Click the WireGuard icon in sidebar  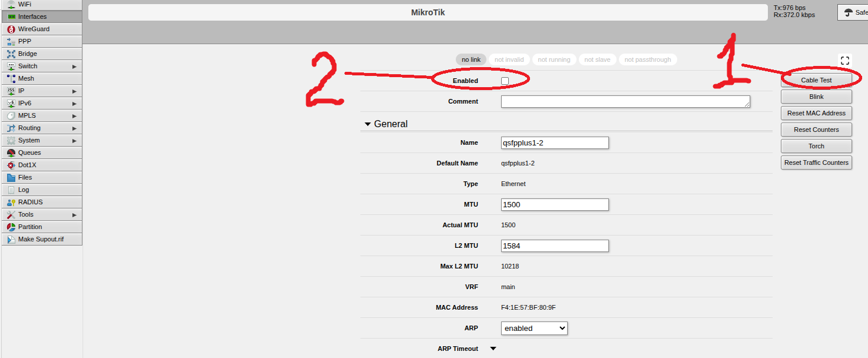[11, 29]
